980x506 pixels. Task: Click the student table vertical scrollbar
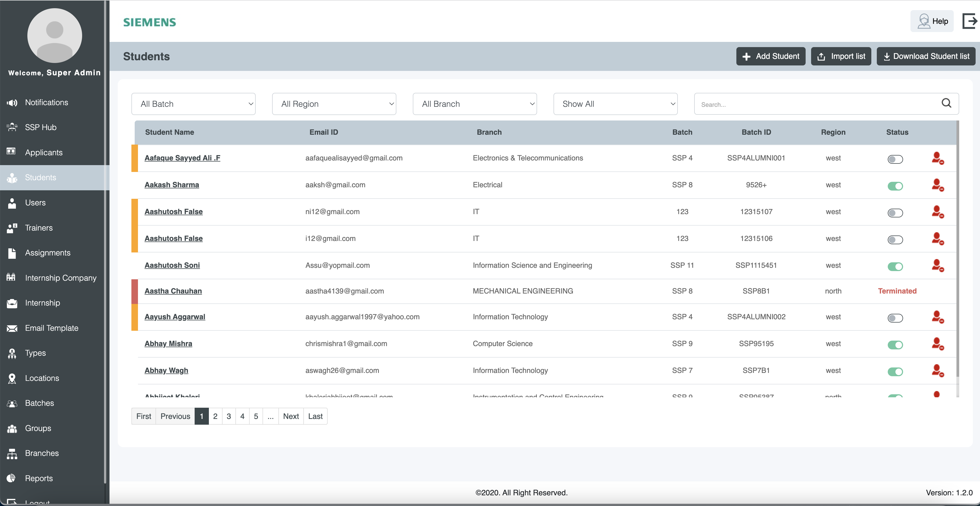point(958,247)
